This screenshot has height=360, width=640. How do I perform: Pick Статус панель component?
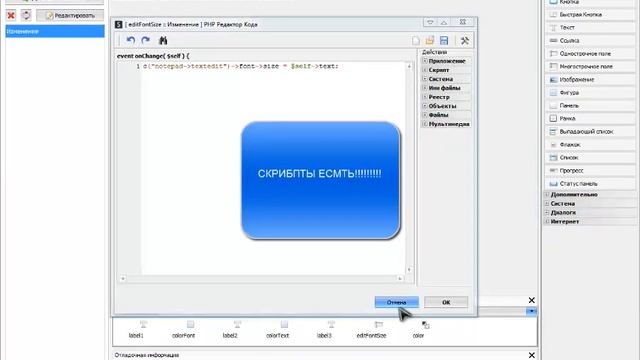pos(590,184)
